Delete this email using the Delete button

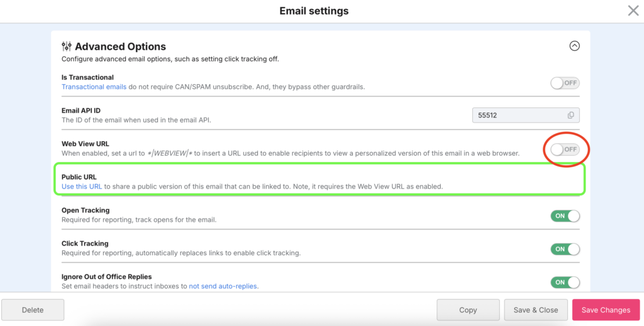click(x=33, y=310)
